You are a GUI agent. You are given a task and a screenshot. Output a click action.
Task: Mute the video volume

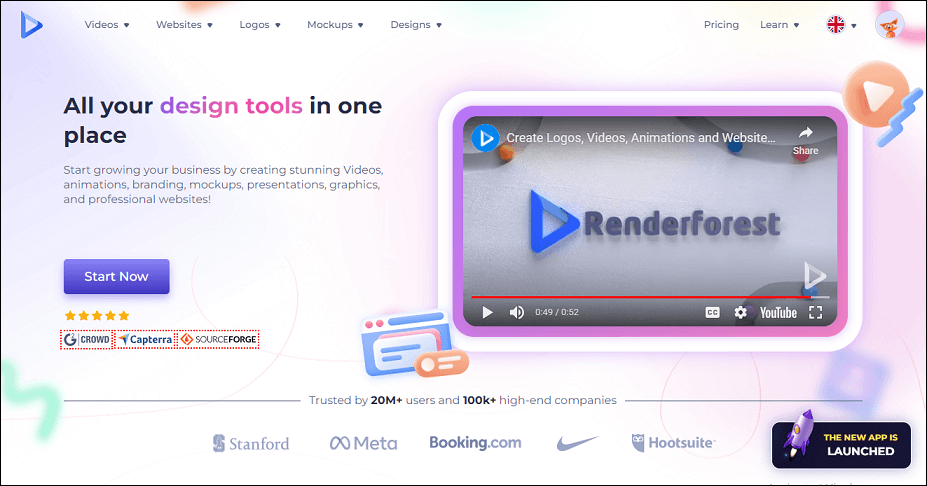click(517, 312)
